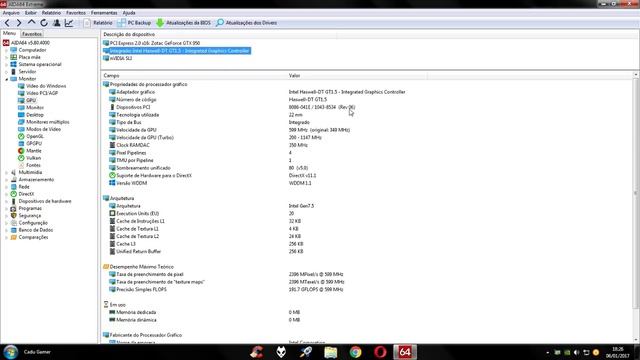Collapse the Monitor tree node
Screen dimensions: 640x360
tap(7, 79)
